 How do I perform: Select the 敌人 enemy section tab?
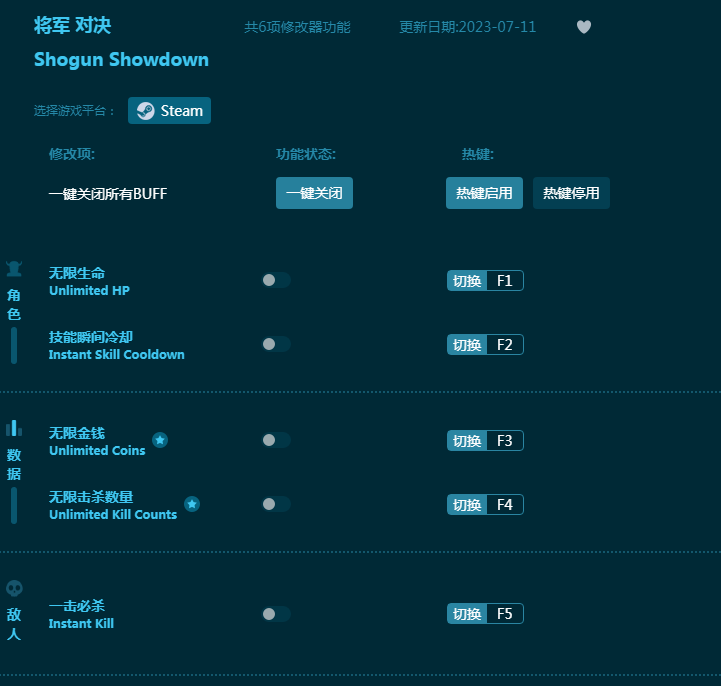tap(14, 624)
